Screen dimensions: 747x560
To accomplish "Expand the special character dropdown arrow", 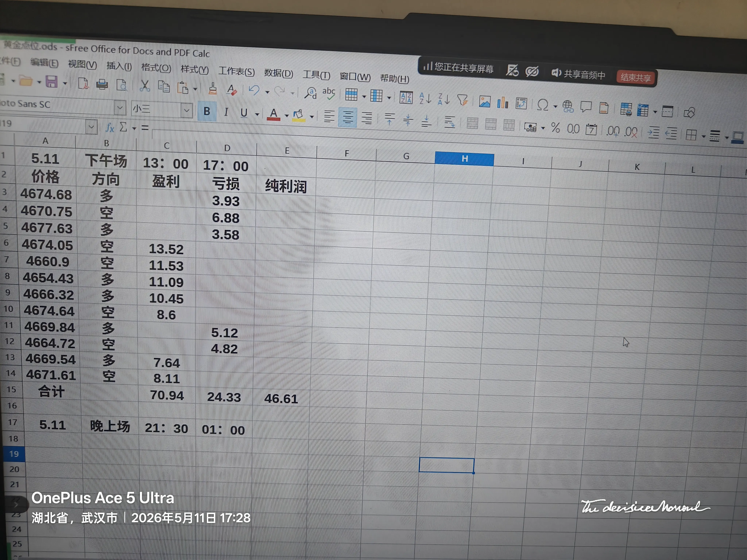I will click(556, 106).
